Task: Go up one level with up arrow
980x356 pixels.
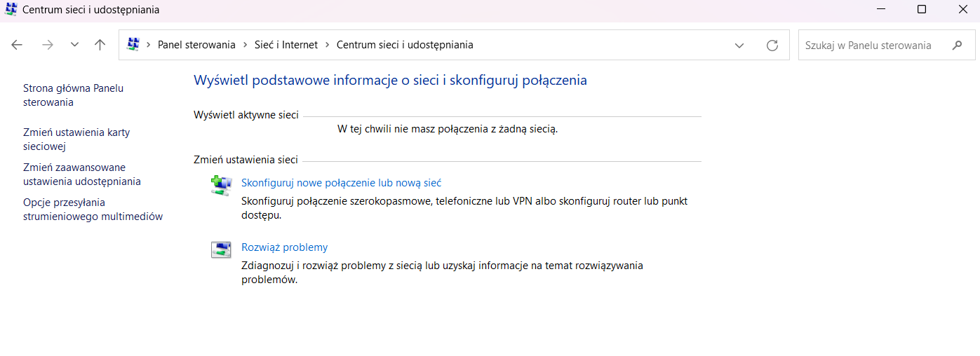Action: pyautogui.click(x=100, y=45)
